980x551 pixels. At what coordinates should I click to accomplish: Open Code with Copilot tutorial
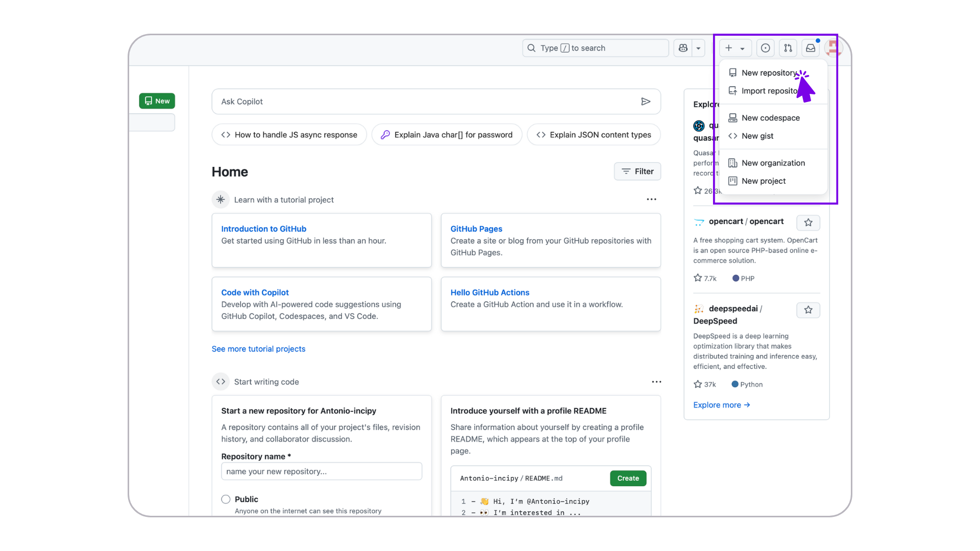click(255, 292)
